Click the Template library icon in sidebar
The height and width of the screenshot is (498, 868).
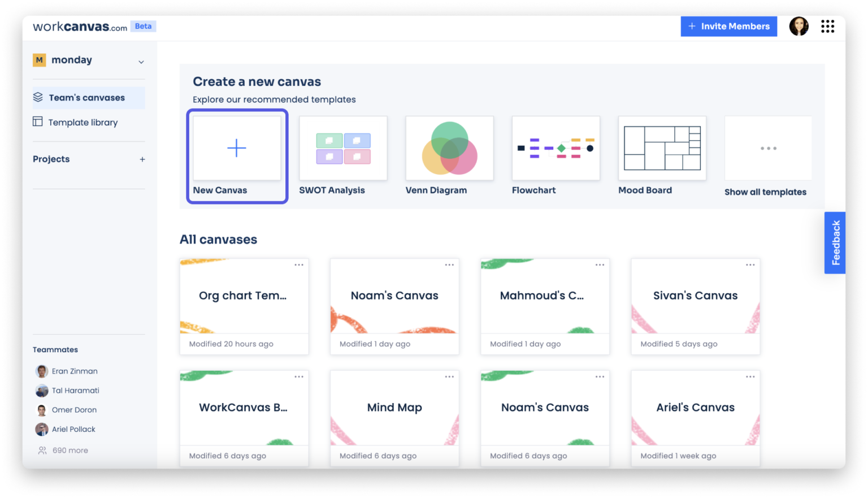pos(37,122)
